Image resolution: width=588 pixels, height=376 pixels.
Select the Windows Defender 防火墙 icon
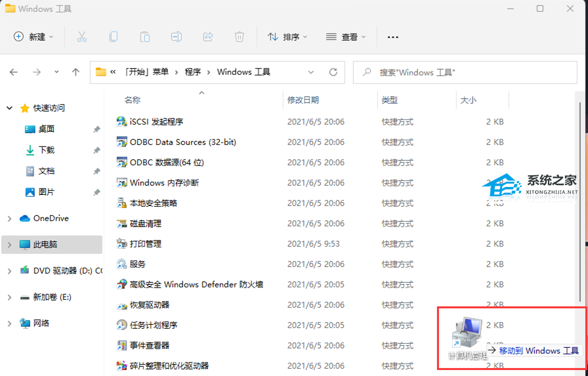pyautogui.click(x=121, y=284)
